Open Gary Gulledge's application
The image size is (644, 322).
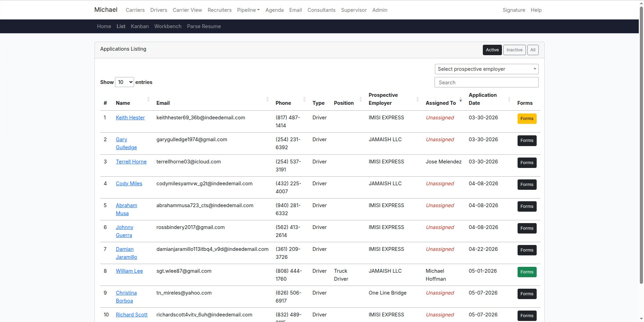point(126,144)
